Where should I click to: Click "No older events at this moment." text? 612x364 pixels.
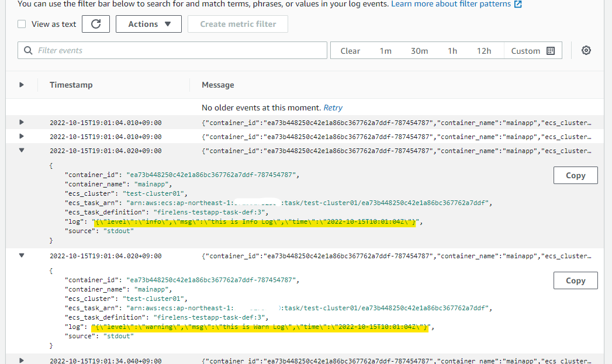(261, 108)
